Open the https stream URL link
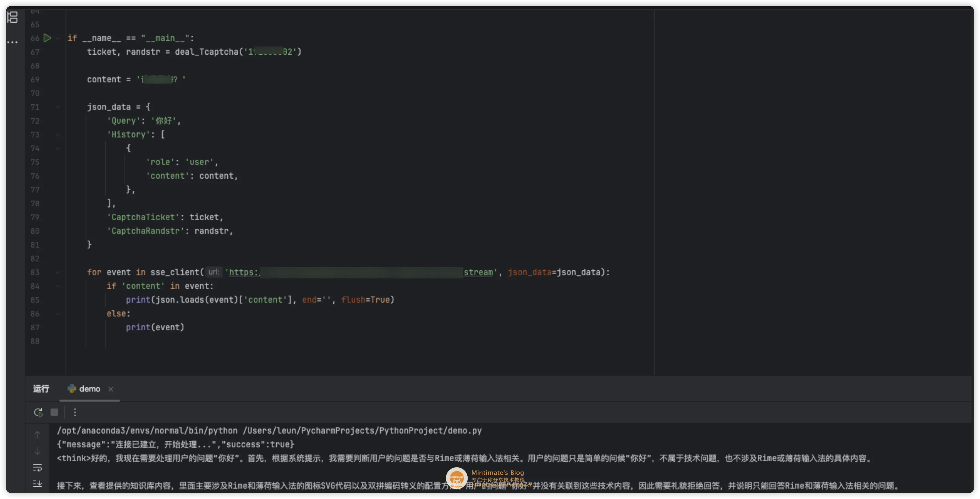Viewport: 980px width, 499px height. (x=361, y=272)
